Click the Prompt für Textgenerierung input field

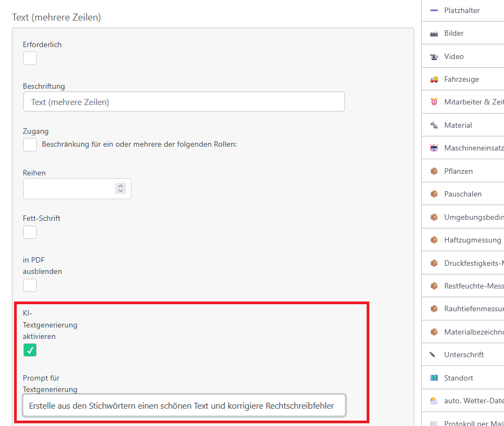pyautogui.click(x=184, y=405)
